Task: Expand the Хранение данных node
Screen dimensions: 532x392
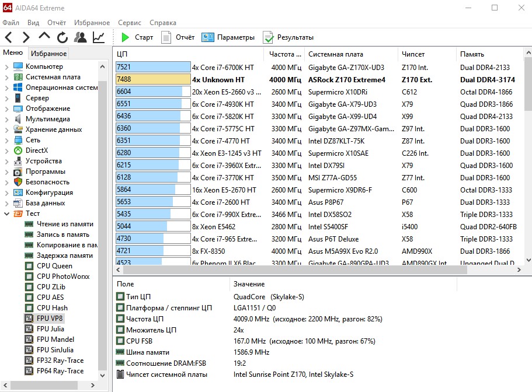Action: tap(6, 129)
